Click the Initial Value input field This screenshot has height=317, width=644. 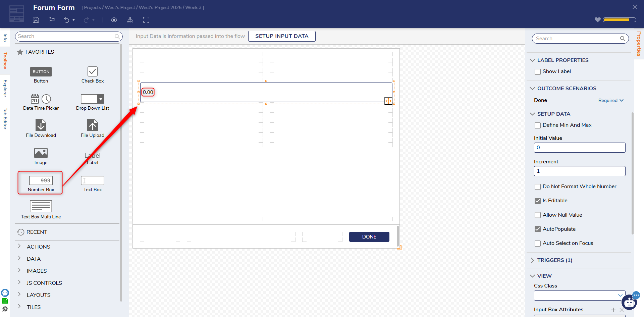click(579, 148)
